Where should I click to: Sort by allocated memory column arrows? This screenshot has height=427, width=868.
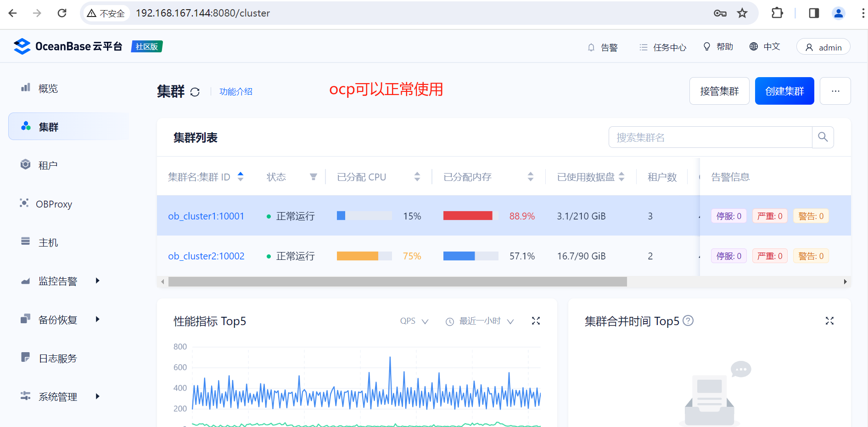[x=531, y=176]
